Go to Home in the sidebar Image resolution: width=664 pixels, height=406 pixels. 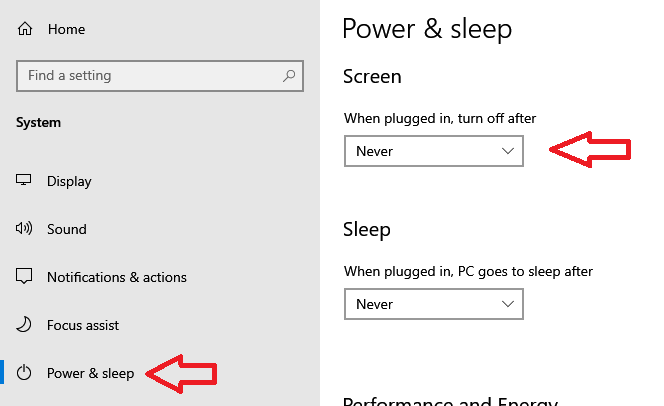(x=66, y=29)
